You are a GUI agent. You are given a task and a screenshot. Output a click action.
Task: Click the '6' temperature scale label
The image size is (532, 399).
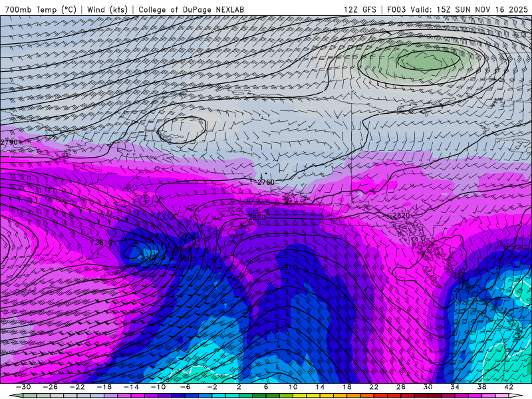(x=265, y=387)
